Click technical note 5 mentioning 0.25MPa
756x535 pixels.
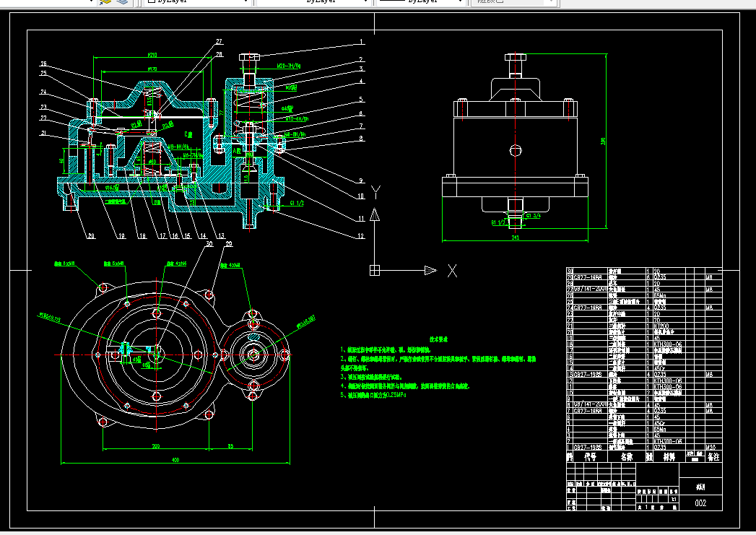tap(373, 395)
